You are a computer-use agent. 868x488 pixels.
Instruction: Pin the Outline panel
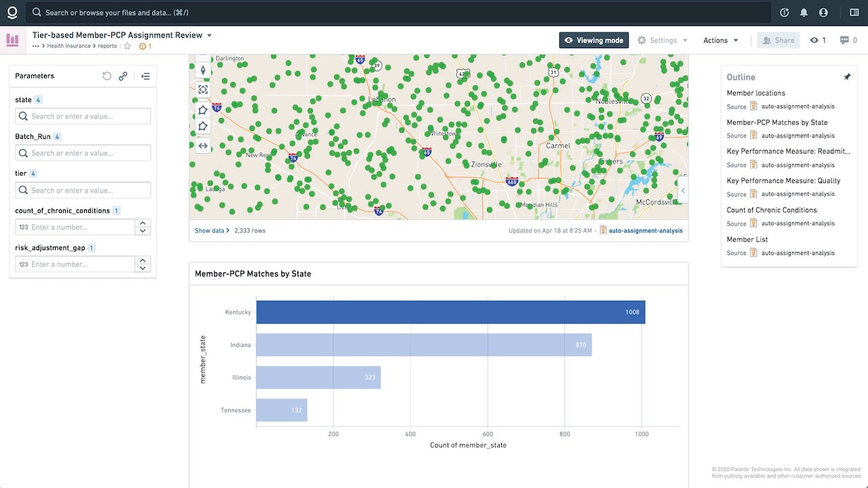click(x=847, y=77)
